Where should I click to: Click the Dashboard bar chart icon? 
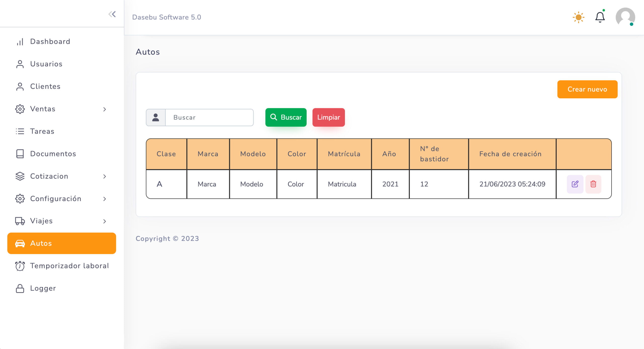(x=20, y=42)
